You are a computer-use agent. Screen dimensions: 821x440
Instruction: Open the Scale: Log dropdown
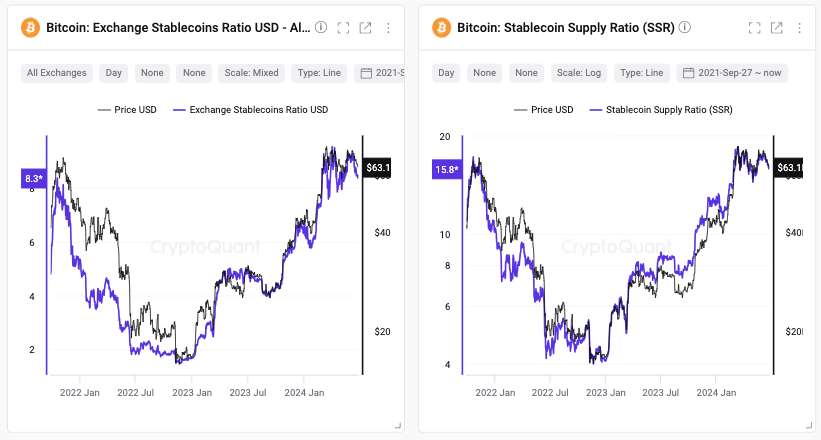tap(578, 73)
